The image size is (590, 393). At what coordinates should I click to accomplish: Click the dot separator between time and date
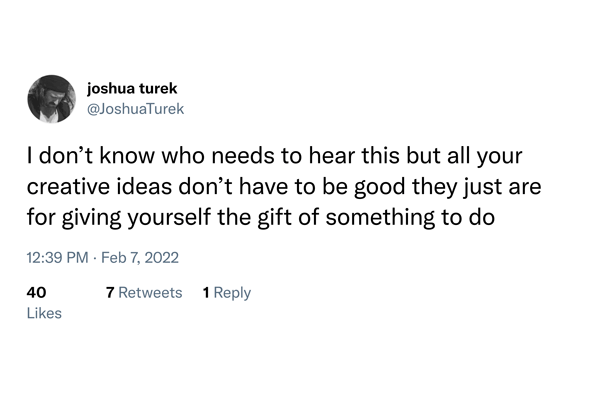[x=94, y=258]
